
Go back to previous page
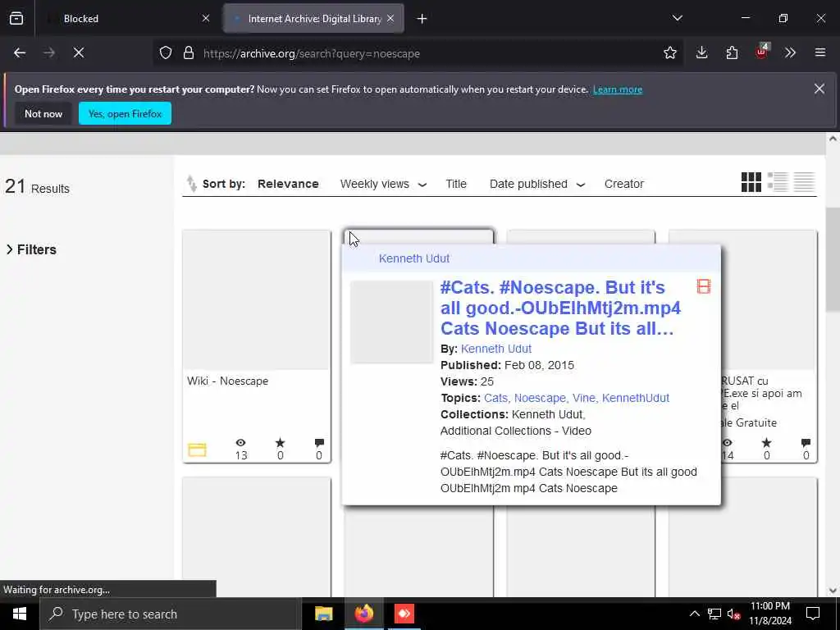[x=20, y=53]
